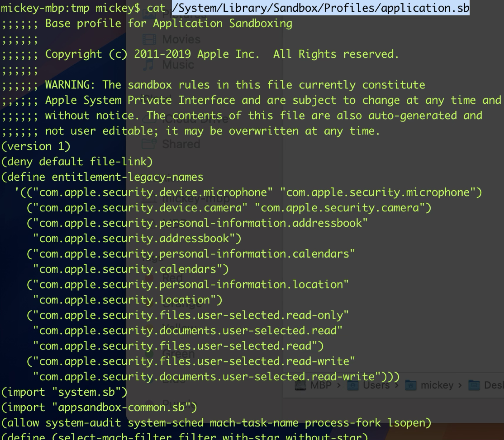Click "com.apple.security.calendars" string

(127, 269)
